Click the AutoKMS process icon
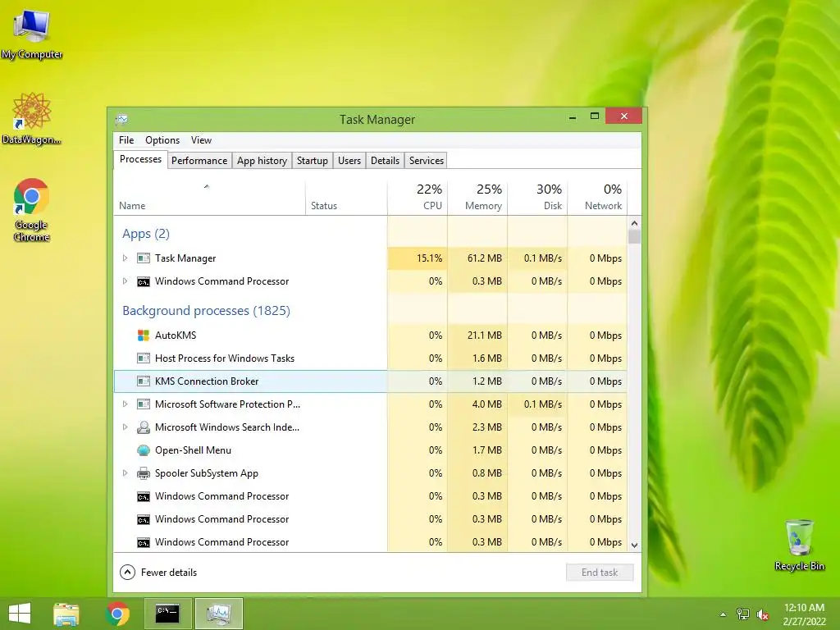Viewport: 840px width, 630px height. (x=143, y=336)
